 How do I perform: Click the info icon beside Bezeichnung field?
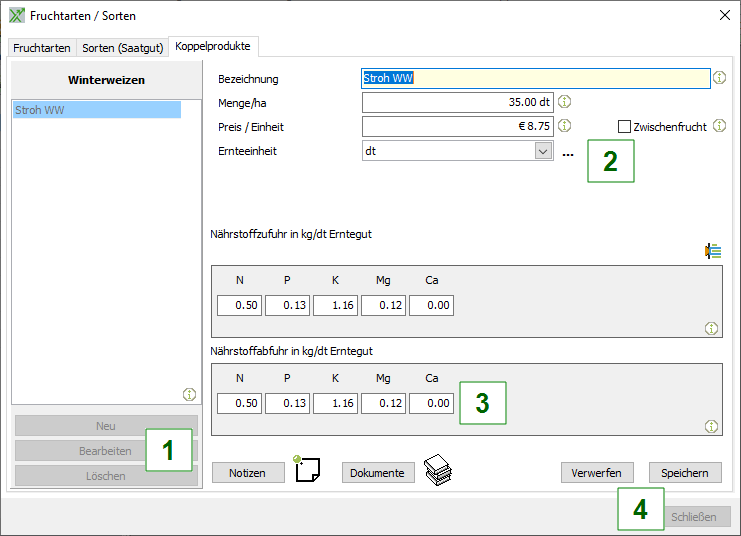tap(720, 78)
